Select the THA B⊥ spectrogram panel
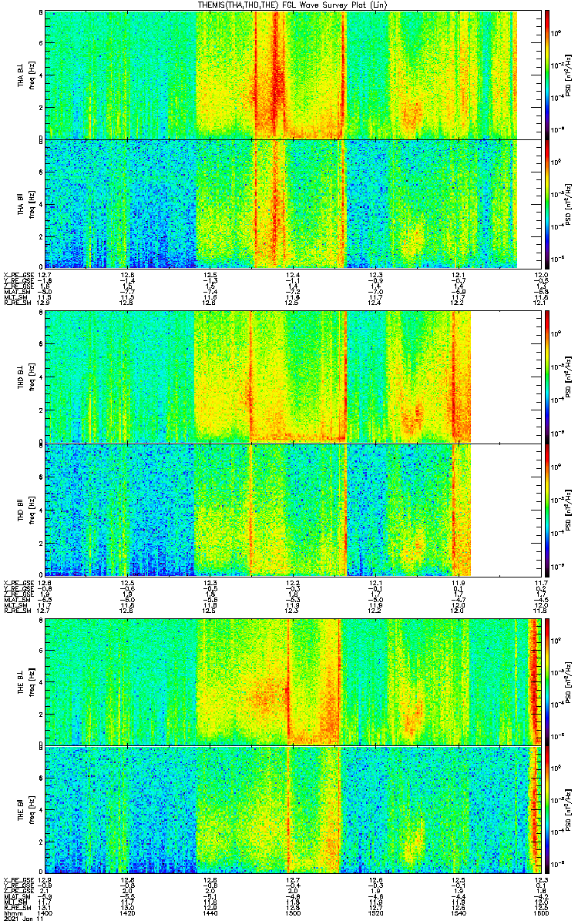 click(293, 74)
